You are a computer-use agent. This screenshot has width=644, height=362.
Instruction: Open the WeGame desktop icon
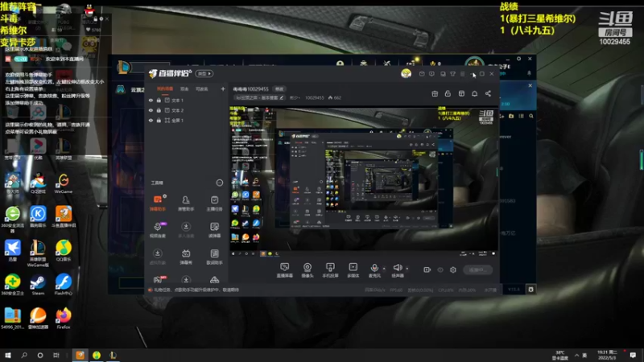coord(64,183)
